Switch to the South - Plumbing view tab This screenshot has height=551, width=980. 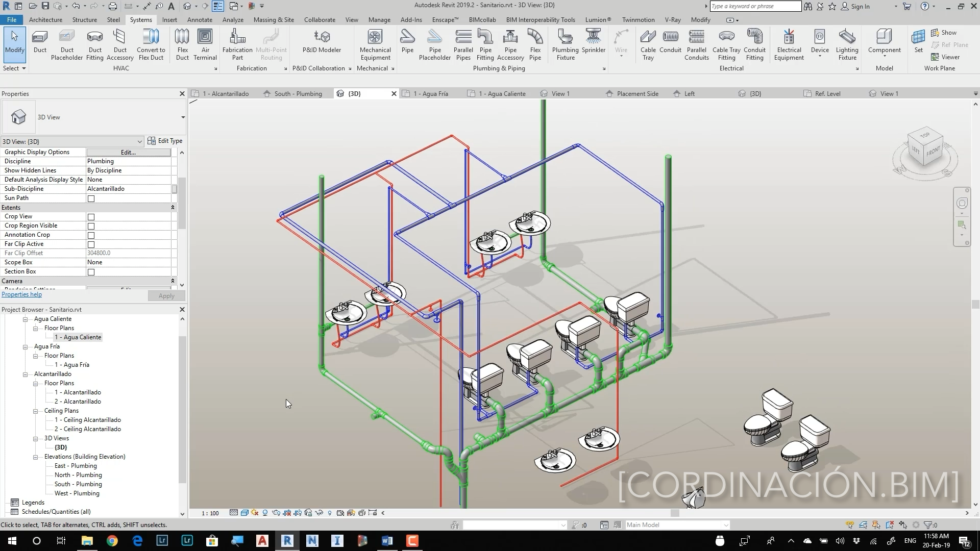pos(298,94)
